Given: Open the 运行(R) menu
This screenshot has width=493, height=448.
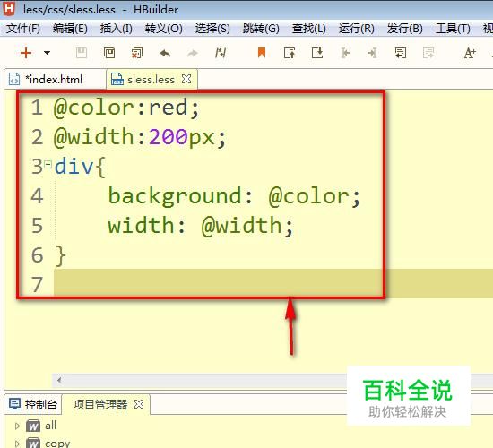Looking at the screenshot, I should [x=356, y=29].
